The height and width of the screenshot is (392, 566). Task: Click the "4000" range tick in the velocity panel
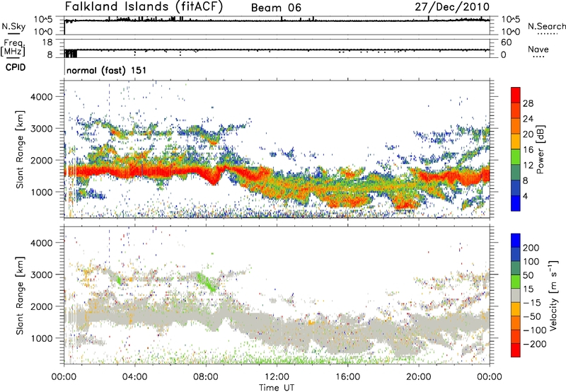41,243
